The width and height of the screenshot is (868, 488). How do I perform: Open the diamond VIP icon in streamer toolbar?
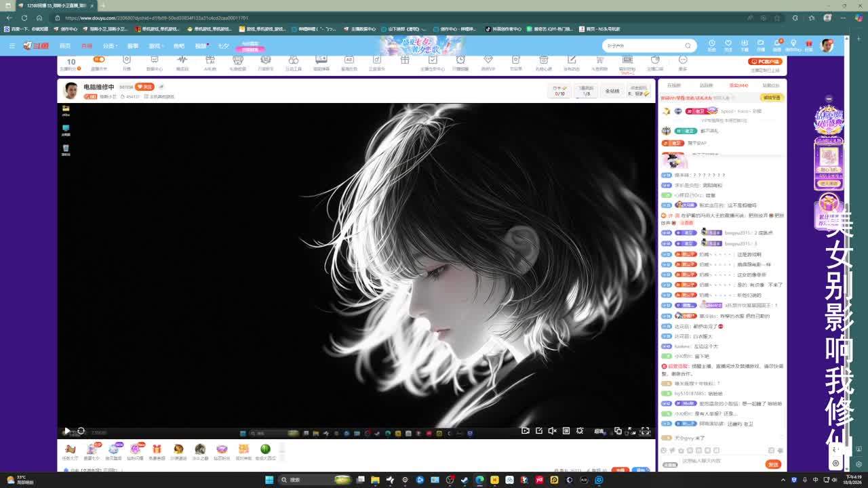coord(488,60)
